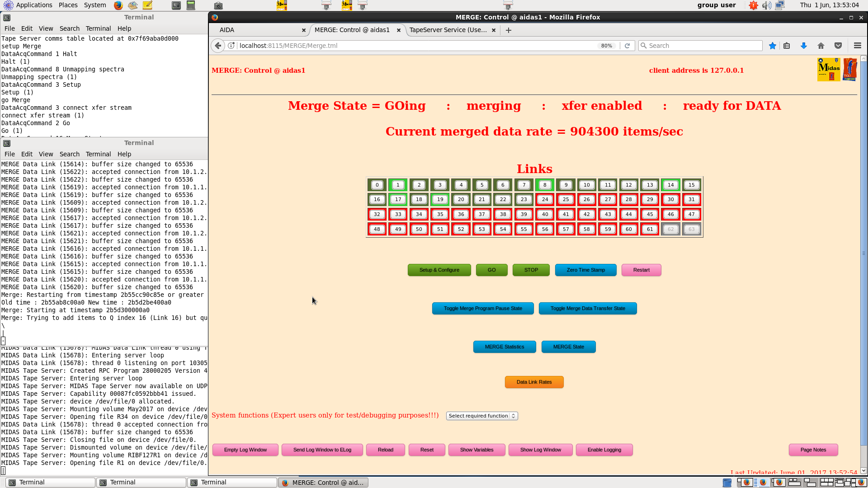Screen dimensions: 868x488
Task: Switch to the TapeServer Service tab
Action: tap(448, 30)
